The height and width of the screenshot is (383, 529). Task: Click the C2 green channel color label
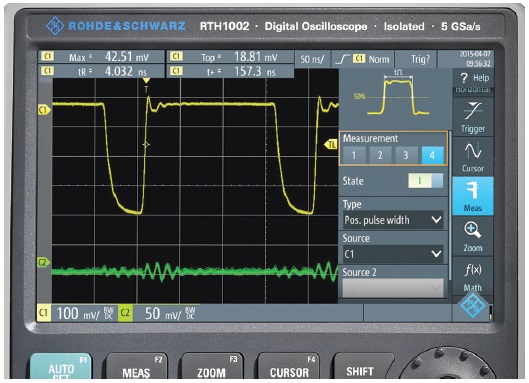tap(125, 313)
